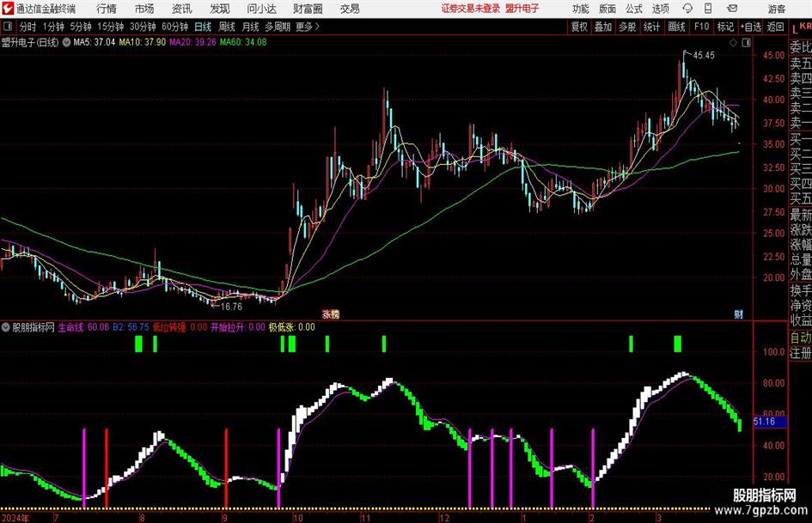Switch to 月线 monthly chart
Screen dimensions: 812x523
pos(251,27)
